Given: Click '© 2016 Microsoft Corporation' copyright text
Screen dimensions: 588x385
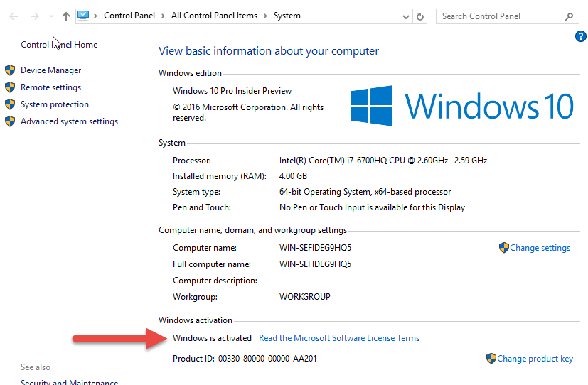Looking at the screenshot, I should 230,107.
